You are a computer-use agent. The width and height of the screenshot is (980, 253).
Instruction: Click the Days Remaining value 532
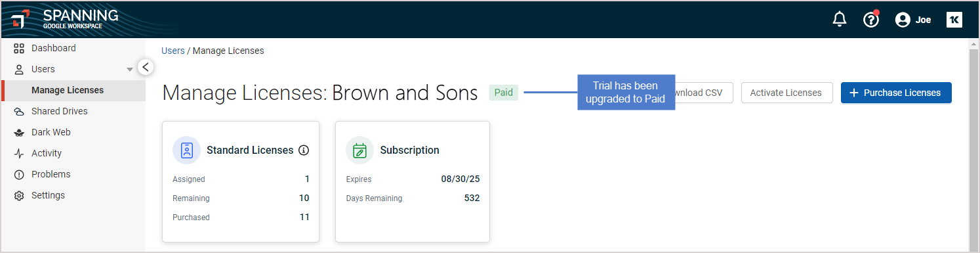472,198
